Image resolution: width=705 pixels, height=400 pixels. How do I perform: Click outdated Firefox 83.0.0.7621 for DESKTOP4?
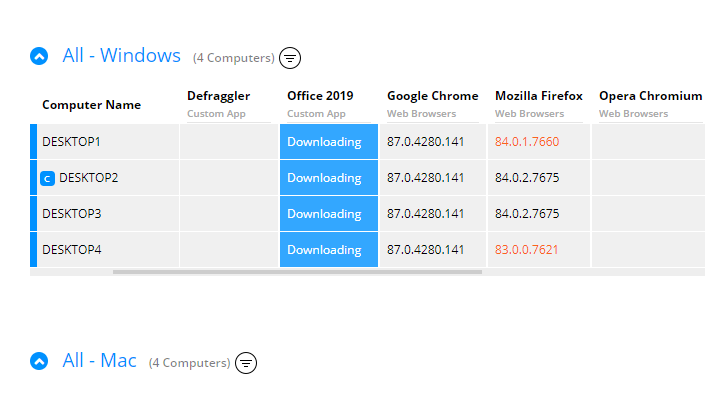[526, 250]
